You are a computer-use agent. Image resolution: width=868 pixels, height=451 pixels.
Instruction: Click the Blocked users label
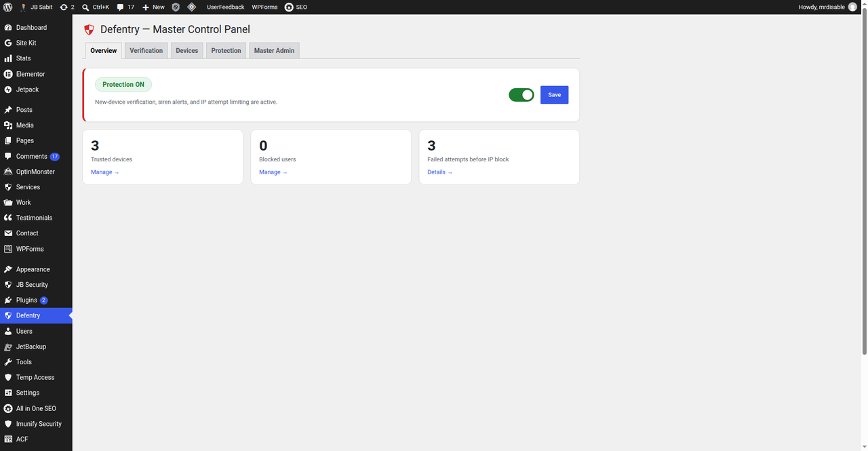click(x=277, y=159)
